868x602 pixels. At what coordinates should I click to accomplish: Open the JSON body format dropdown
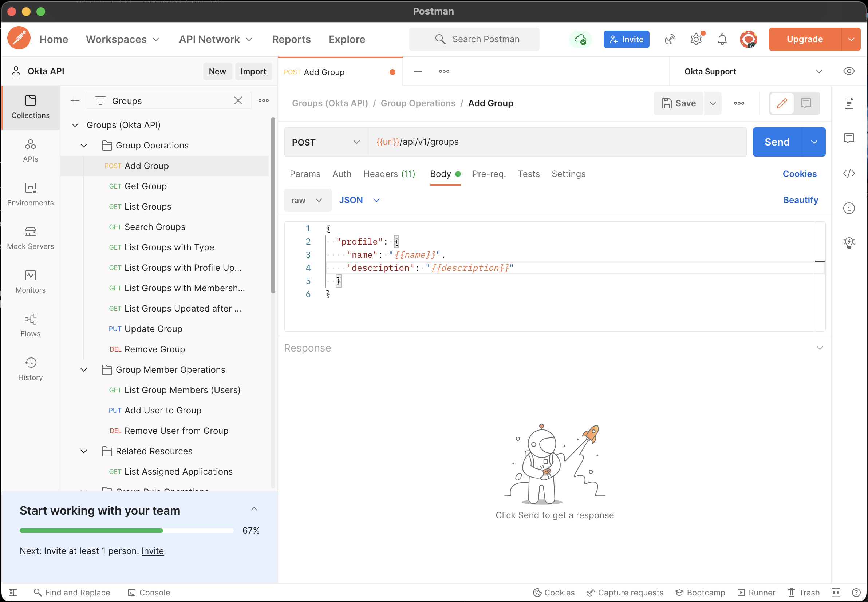[x=359, y=200]
